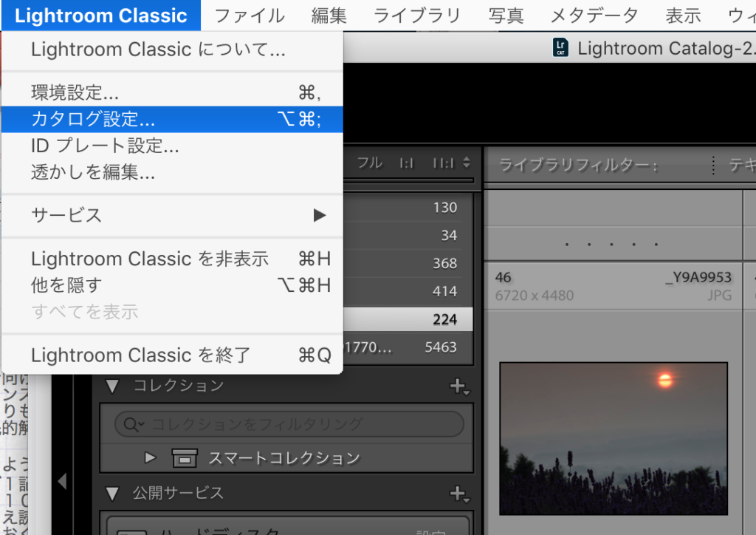This screenshot has width=756, height=535.
Task: Select Lightroom Classic を非表示
Action: pyautogui.click(x=172, y=259)
